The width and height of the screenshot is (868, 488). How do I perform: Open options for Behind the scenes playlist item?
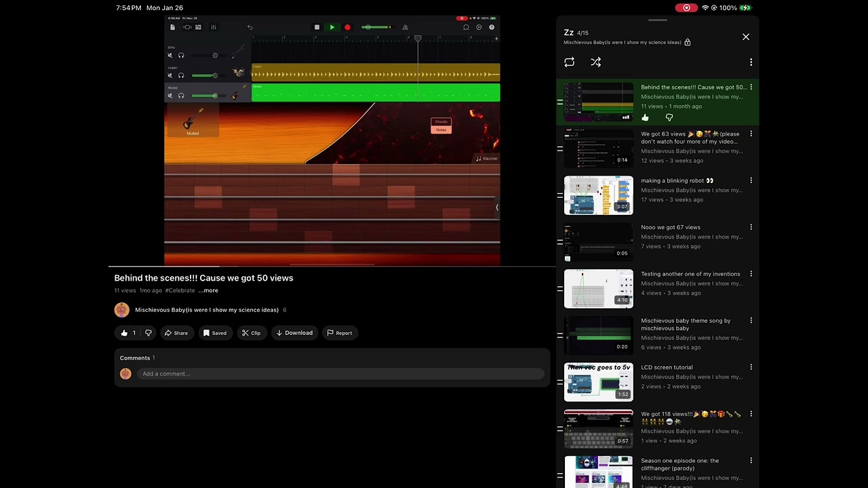coord(751,87)
